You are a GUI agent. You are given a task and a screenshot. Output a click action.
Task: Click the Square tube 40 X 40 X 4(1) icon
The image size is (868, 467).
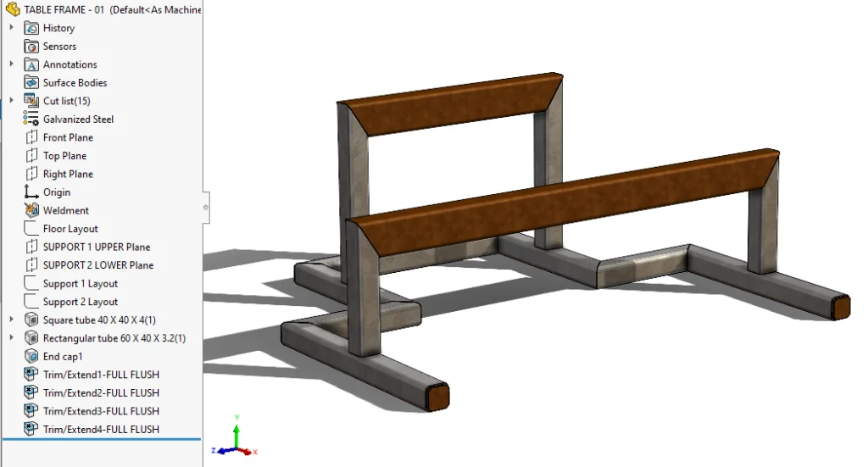31,320
